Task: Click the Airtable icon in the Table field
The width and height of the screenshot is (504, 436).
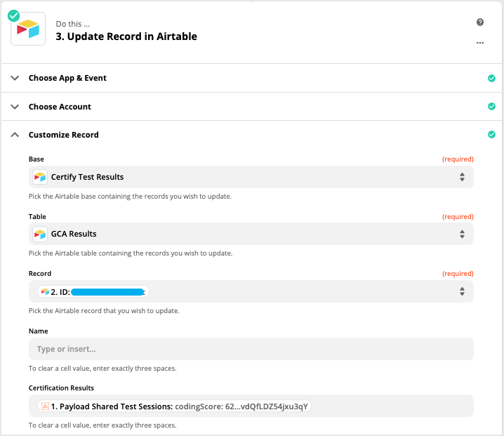Action: point(40,234)
